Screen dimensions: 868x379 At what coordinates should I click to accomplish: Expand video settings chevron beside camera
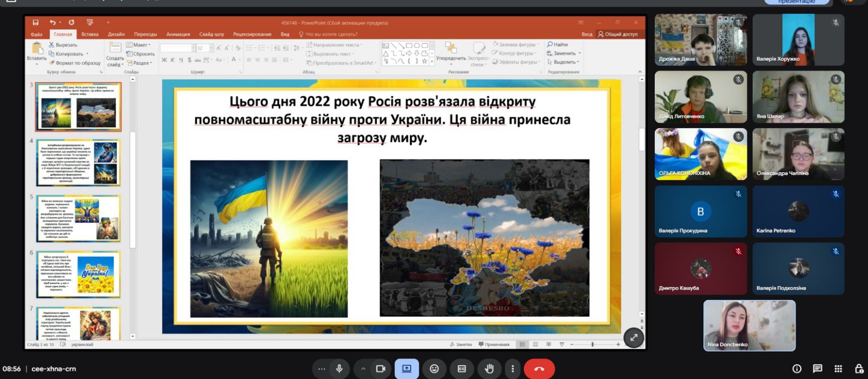click(363, 369)
